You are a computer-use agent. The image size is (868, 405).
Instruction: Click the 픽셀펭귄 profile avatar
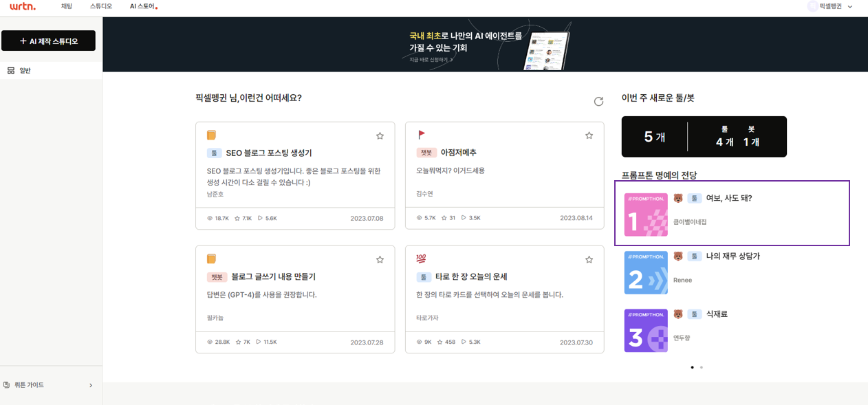pyautogui.click(x=812, y=6)
